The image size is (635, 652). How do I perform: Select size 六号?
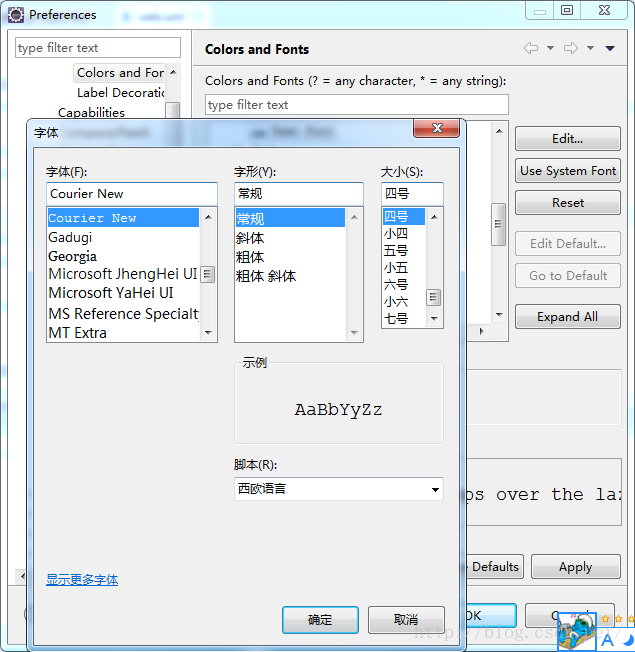404,285
